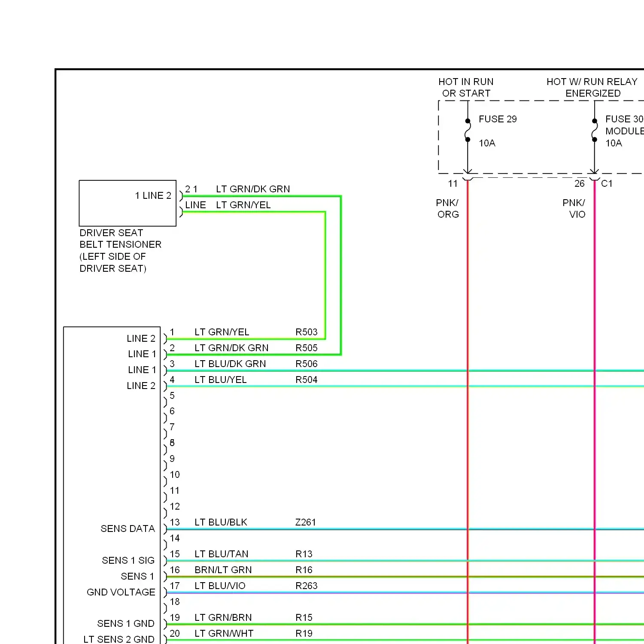The width and height of the screenshot is (644, 644).
Task: Click pin number 26 near C1
Action: [x=580, y=184]
